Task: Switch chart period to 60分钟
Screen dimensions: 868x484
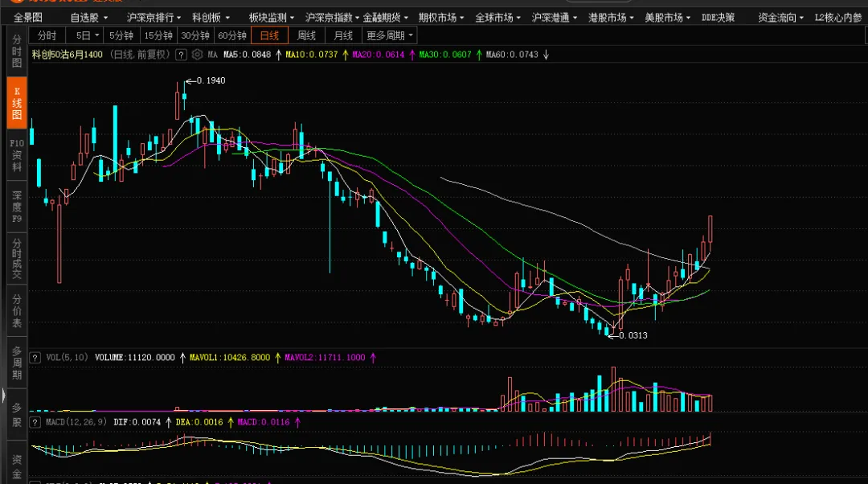Action: pyautogui.click(x=232, y=35)
